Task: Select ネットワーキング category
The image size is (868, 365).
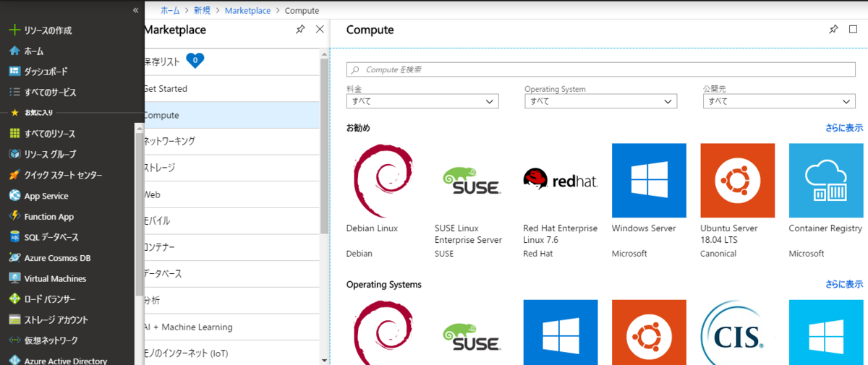Action: click(x=231, y=142)
